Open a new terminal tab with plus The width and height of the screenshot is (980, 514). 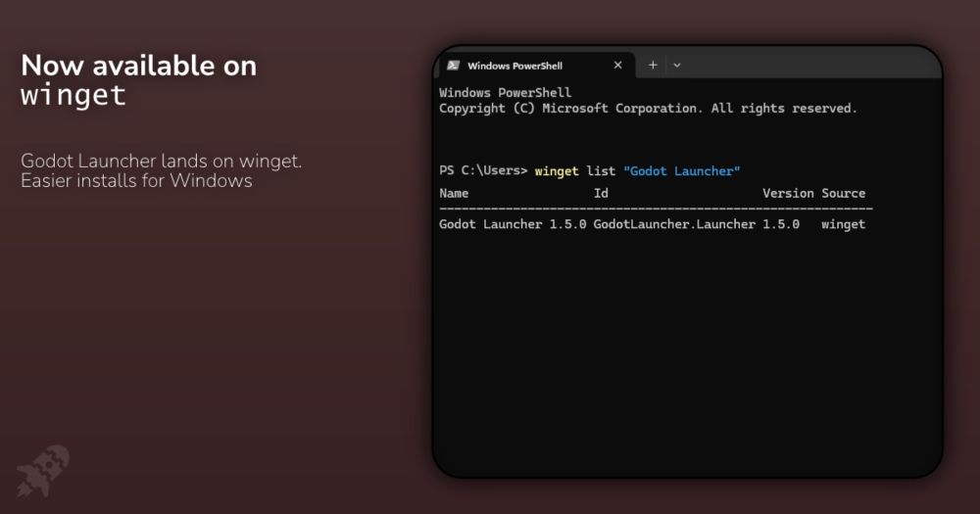pos(653,65)
